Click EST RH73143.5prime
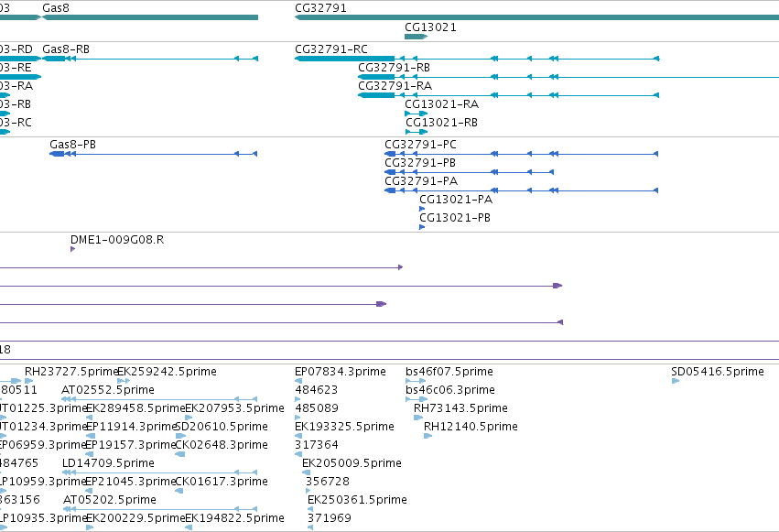Image resolution: width=779 pixels, height=532 pixels. click(418, 418)
